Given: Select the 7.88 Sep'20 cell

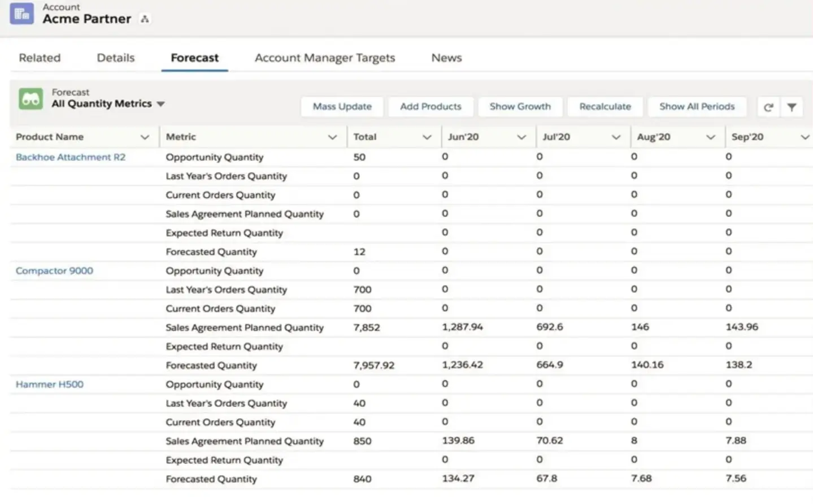Looking at the screenshot, I should coord(736,441).
